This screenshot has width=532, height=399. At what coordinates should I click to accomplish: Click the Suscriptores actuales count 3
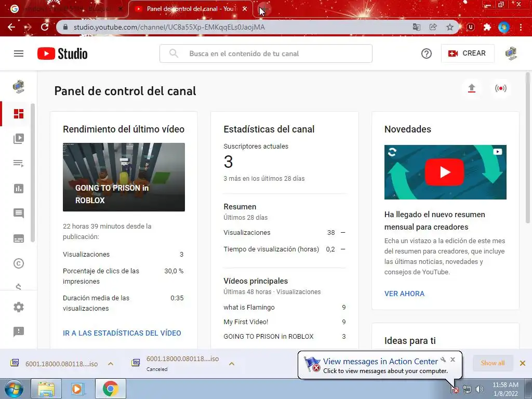[x=229, y=162]
